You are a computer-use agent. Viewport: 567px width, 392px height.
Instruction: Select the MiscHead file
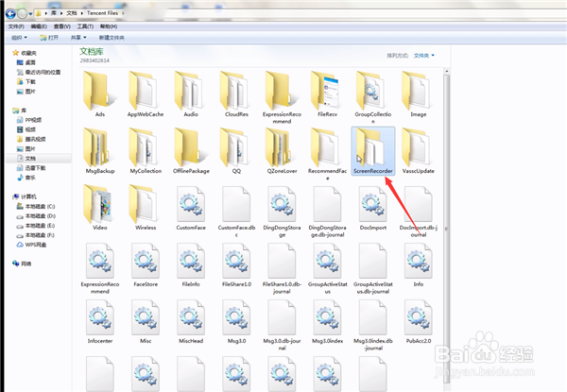click(x=191, y=321)
